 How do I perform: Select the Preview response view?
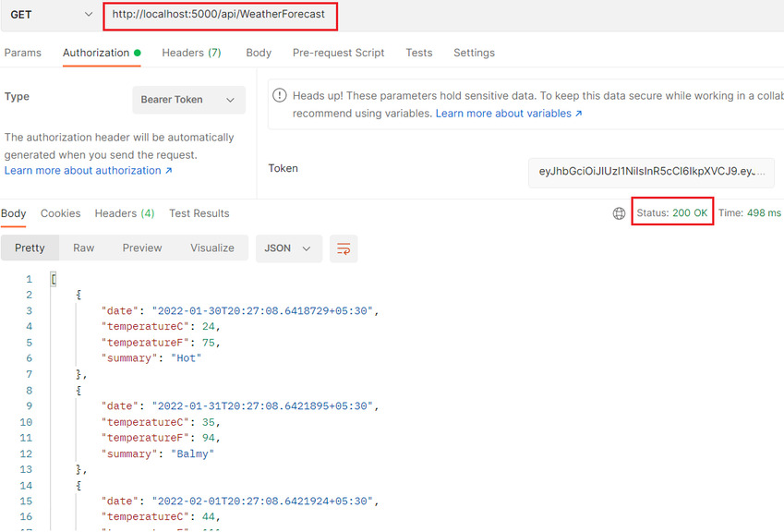tap(142, 248)
